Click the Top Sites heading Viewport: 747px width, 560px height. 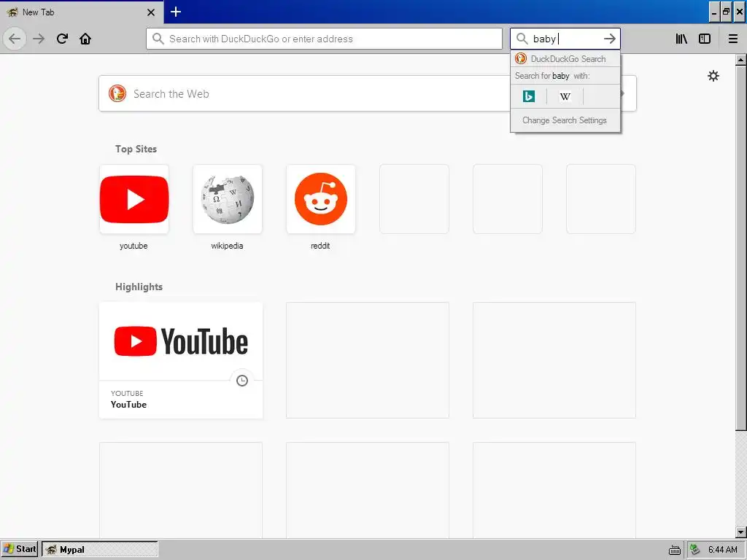pos(136,149)
